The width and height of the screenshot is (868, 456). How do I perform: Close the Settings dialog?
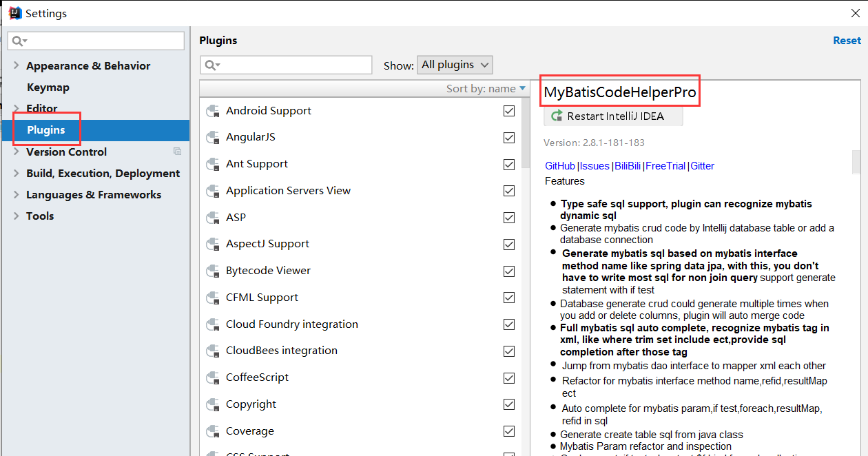pos(855,12)
